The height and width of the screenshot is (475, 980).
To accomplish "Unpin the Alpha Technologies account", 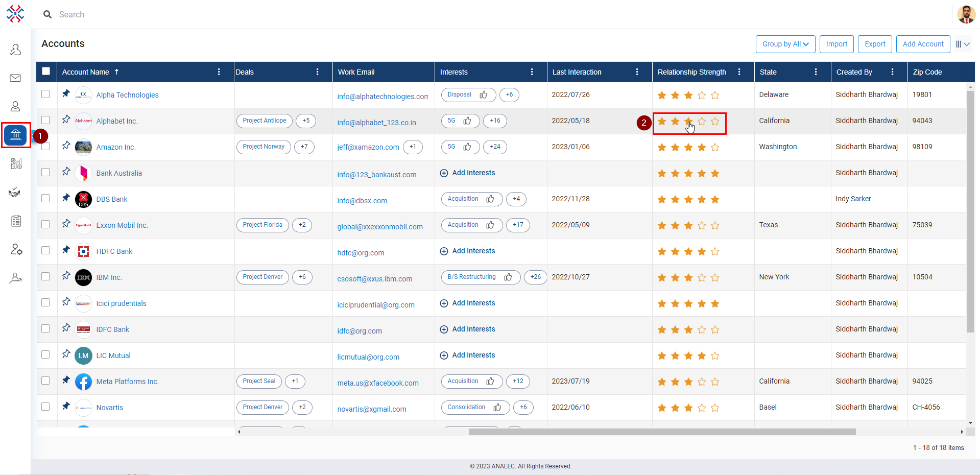I will click(66, 93).
